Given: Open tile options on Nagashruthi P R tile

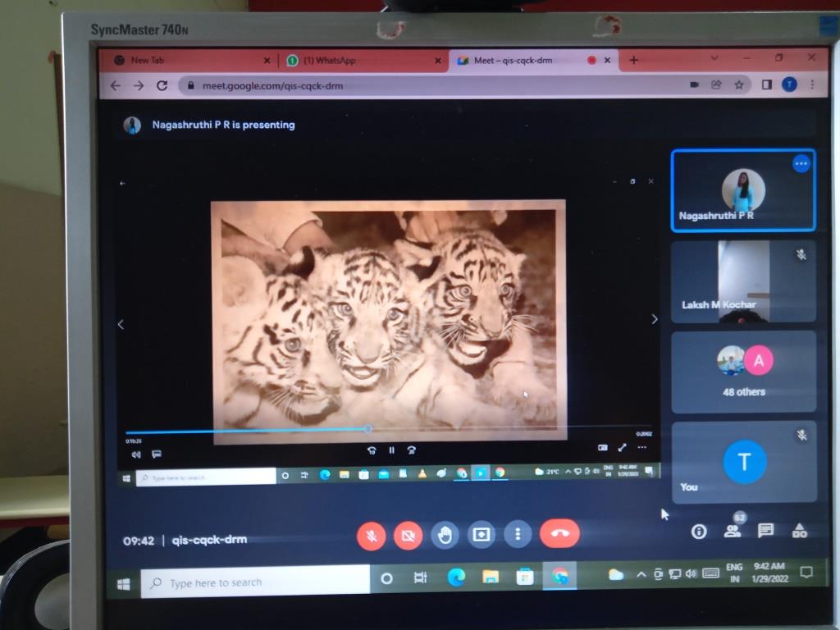Looking at the screenshot, I should (801, 163).
